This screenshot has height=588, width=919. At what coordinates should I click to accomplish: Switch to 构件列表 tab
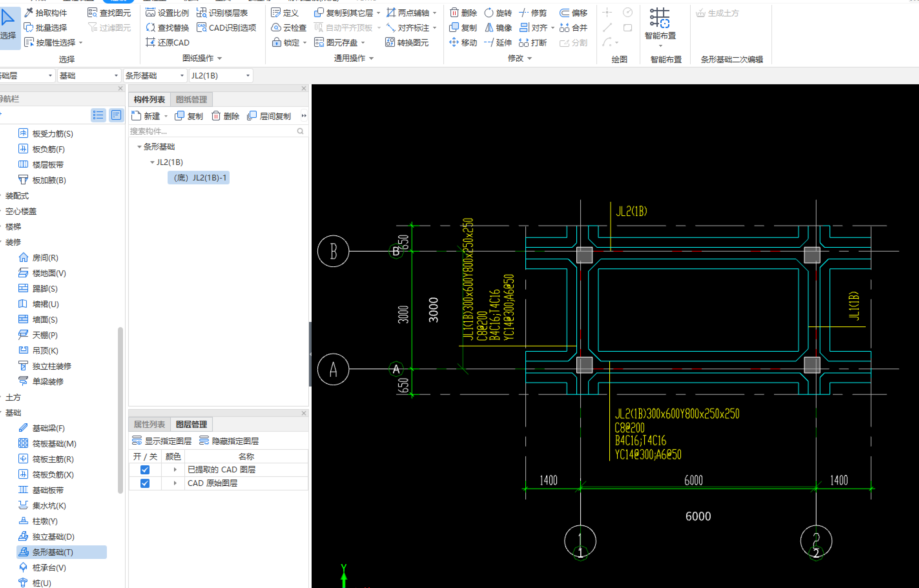pyautogui.click(x=149, y=100)
